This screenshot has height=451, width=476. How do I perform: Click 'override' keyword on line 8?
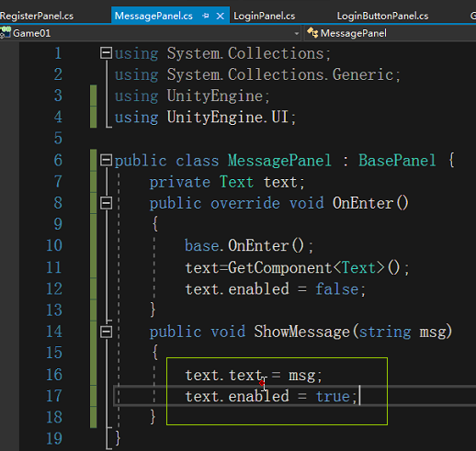[245, 203]
